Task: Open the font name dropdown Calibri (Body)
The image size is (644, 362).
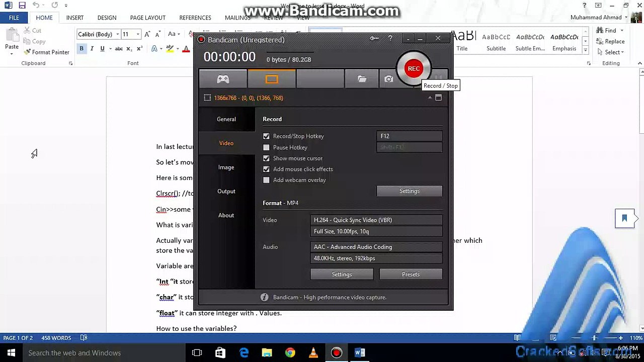Action: pos(117,34)
